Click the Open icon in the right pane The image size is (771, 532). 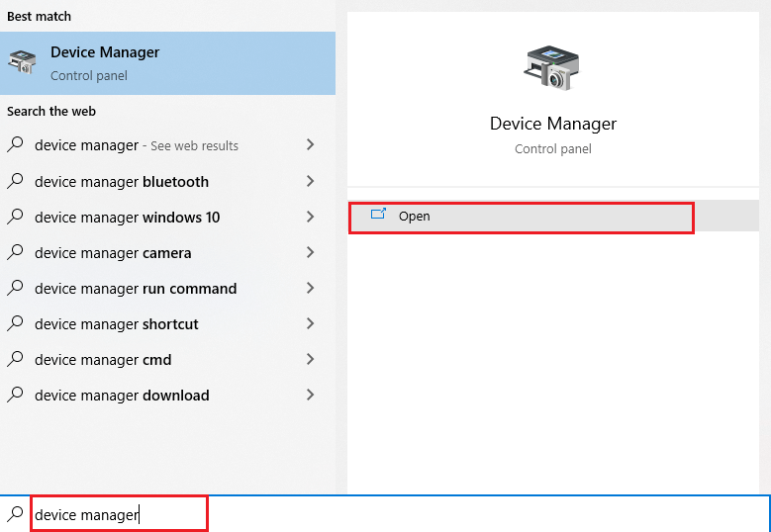pos(378,215)
